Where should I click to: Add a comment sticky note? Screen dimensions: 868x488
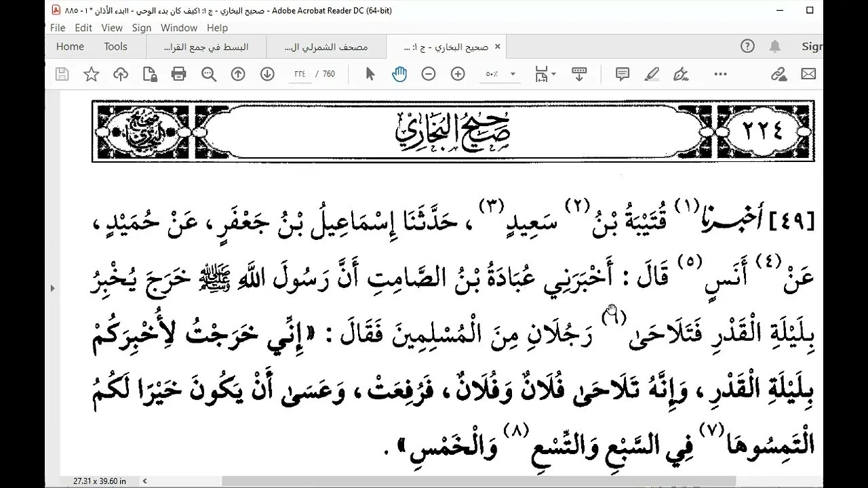point(623,75)
